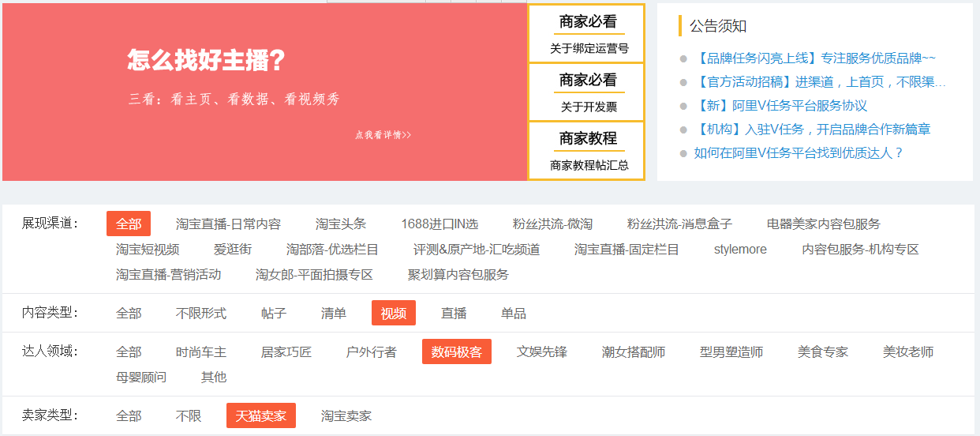The image size is (980, 436).
Task: Filter talent field by 母婴顾问
Action: [x=141, y=378]
